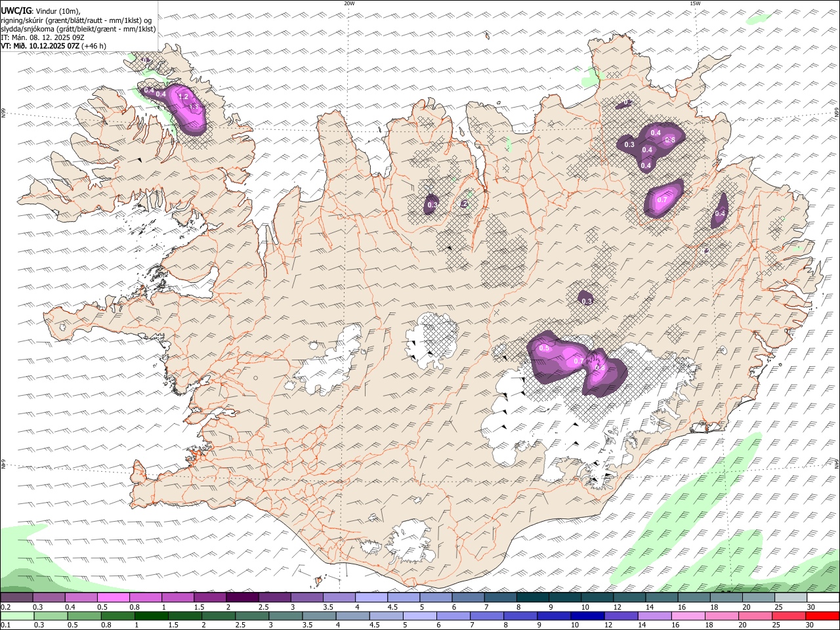This screenshot has width=840, height=630.
Task: Click the 0.7 value on the northeast pink snowfall patch
Action: tap(662, 200)
